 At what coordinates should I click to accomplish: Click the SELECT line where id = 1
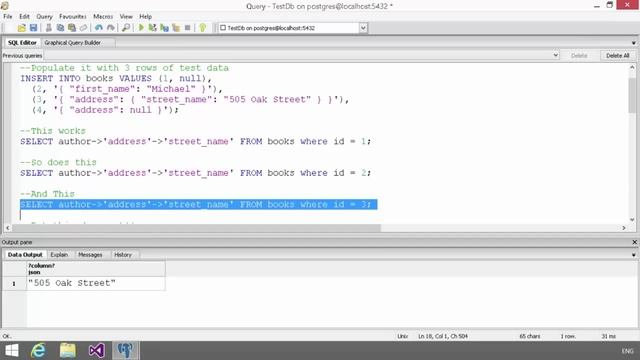[196, 141]
